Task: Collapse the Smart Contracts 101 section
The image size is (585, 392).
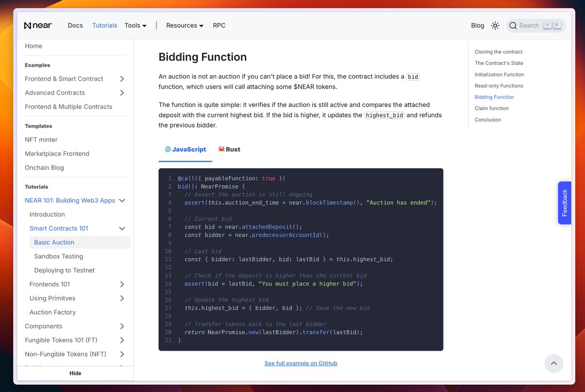Action: pyautogui.click(x=122, y=228)
